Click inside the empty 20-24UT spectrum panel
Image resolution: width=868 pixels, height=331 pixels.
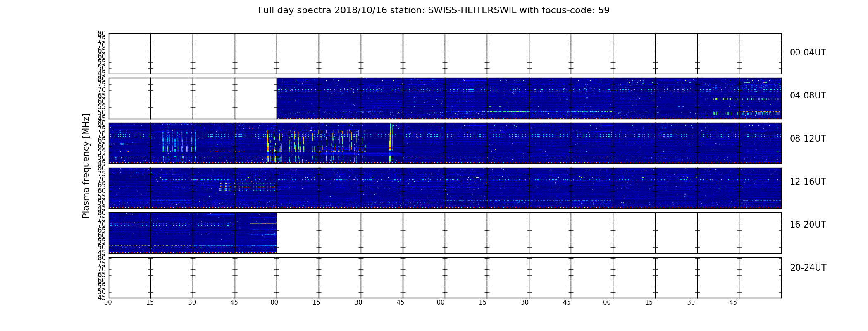point(445,278)
